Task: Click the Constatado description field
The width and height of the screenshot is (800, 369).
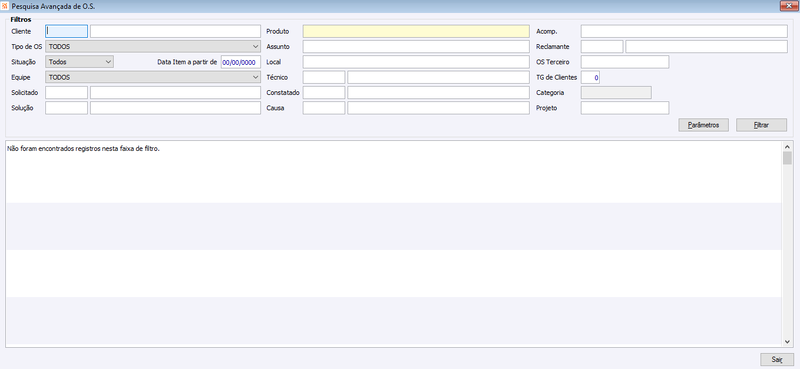Action: 438,92
